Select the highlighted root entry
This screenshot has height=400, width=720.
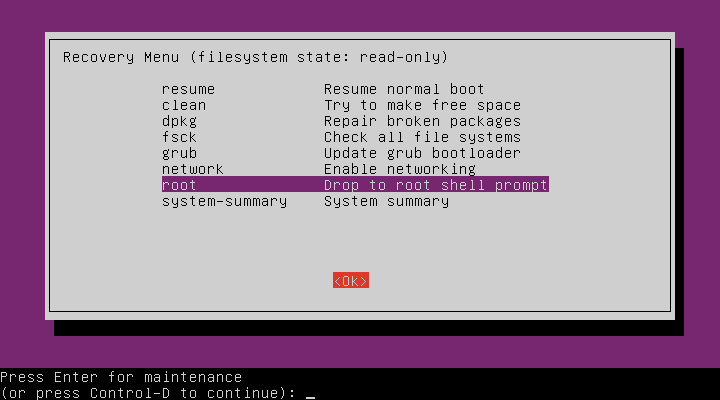[355, 184]
